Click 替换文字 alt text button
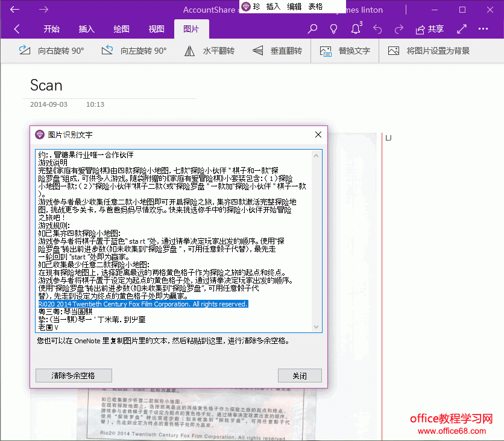This screenshot has width=504, height=441. pos(345,51)
